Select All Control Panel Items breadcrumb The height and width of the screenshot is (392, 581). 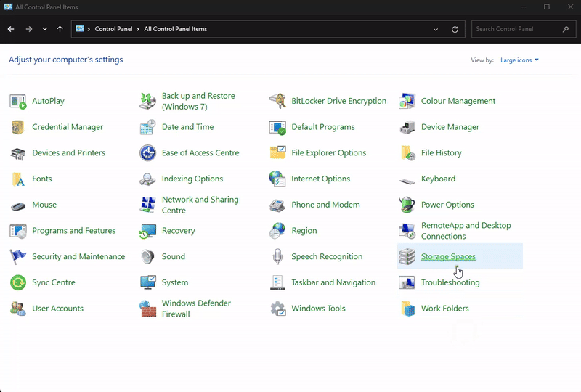coord(175,29)
